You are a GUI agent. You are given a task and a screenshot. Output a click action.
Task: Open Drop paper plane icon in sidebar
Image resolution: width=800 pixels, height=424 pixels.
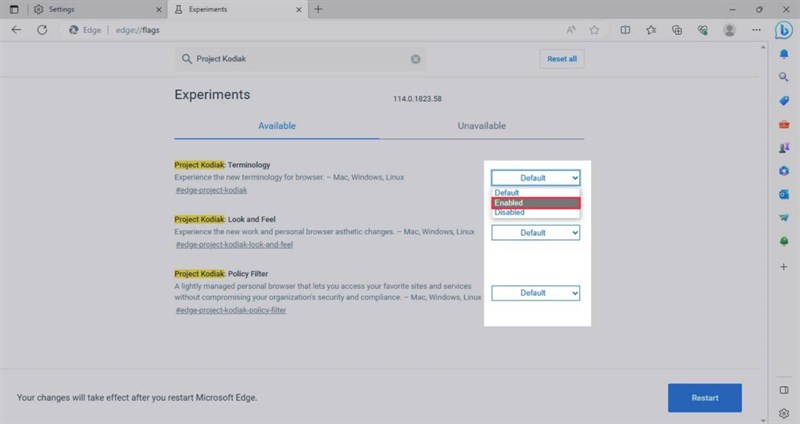tap(784, 218)
